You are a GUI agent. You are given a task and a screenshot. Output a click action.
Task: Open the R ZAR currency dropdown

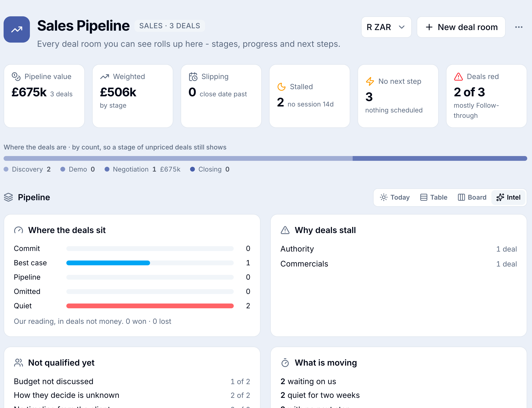point(386,27)
